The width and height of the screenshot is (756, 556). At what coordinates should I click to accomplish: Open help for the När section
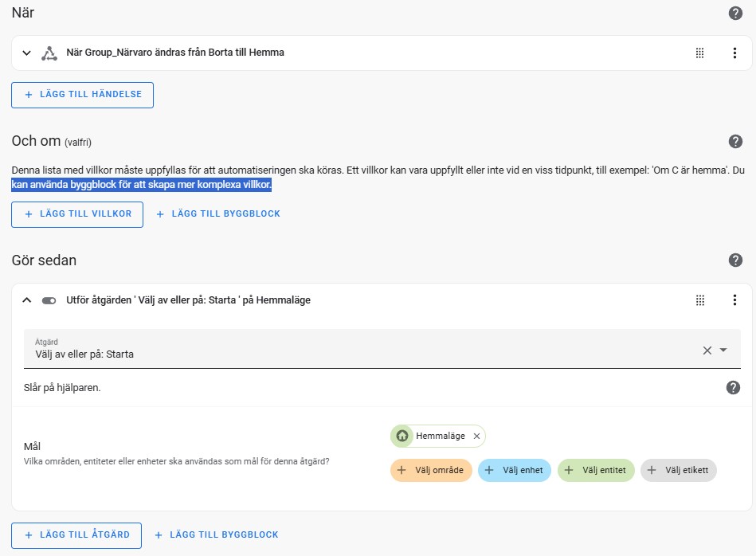[x=734, y=13]
